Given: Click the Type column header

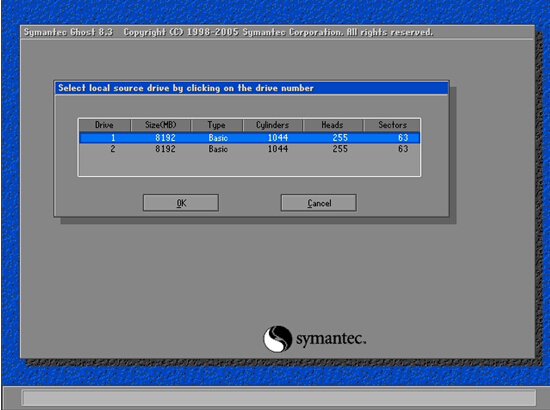Looking at the screenshot, I should coord(216,125).
